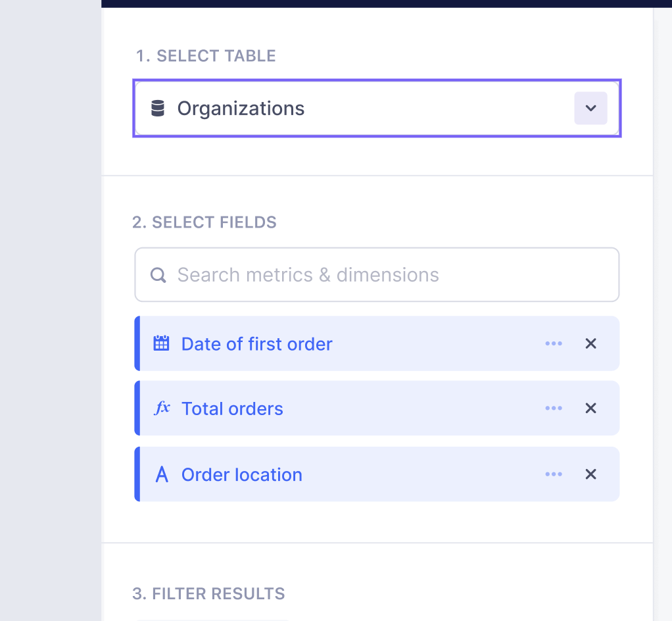Select the Total orders field label

click(x=232, y=408)
